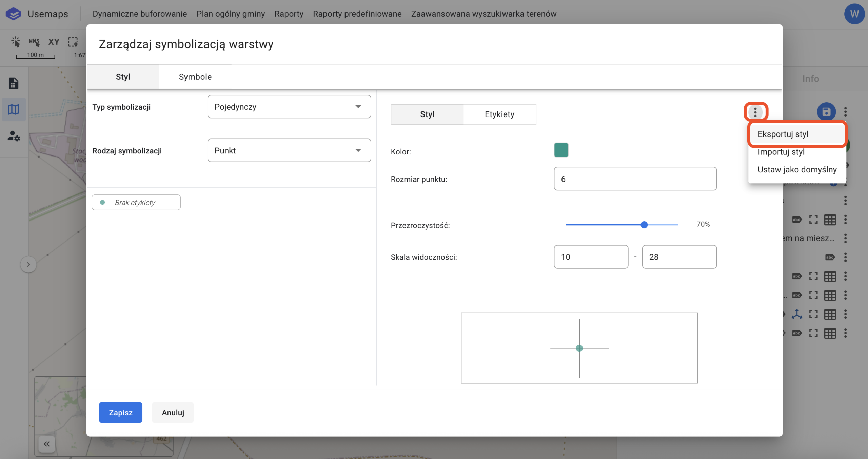Click the selection area tool icon

(73, 42)
